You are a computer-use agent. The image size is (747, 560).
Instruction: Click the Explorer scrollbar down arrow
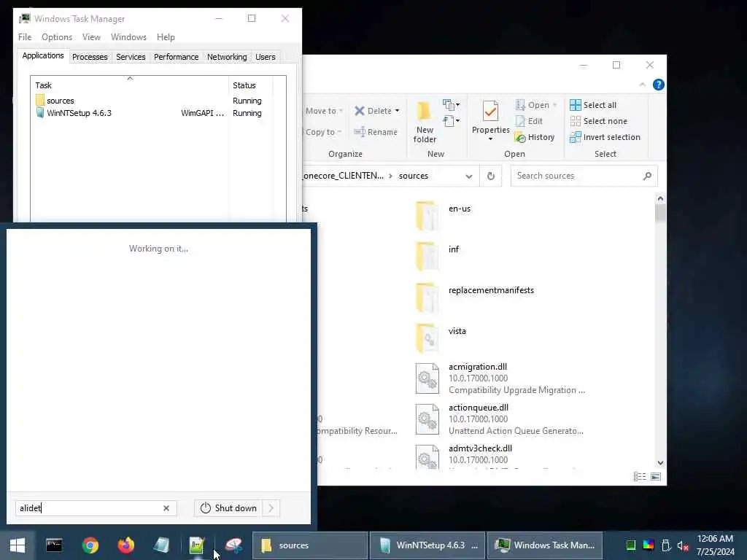click(x=660, y=462)
